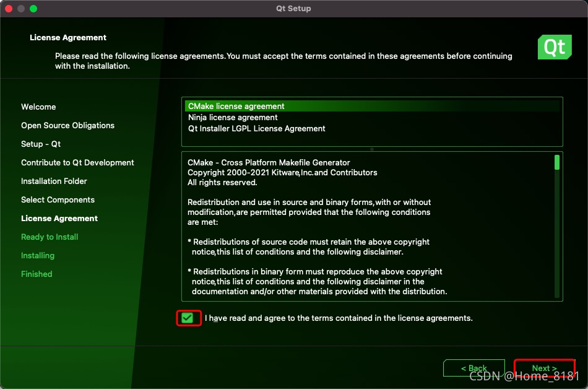Click the Installing step
588x389 pixels.
(x=38, y=255)
